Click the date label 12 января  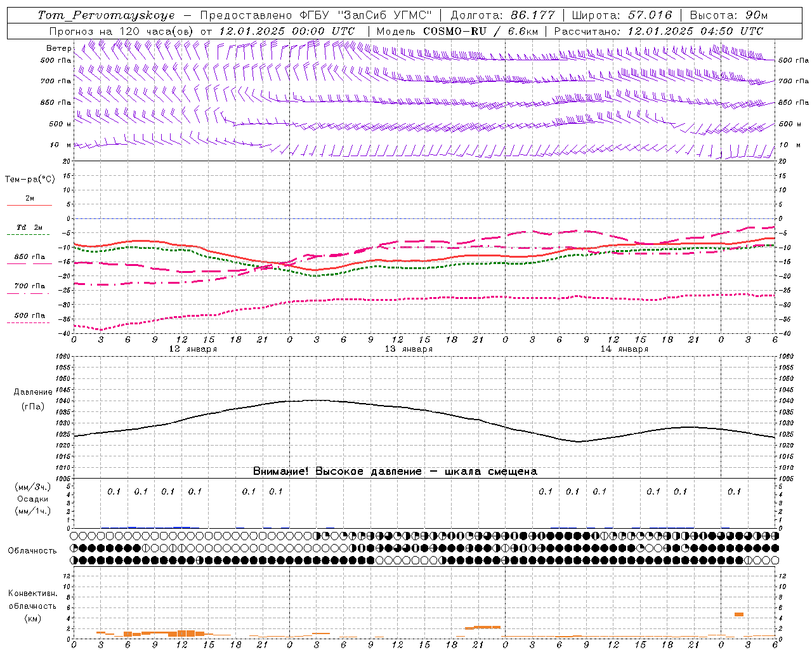click(x=193, y=349)
